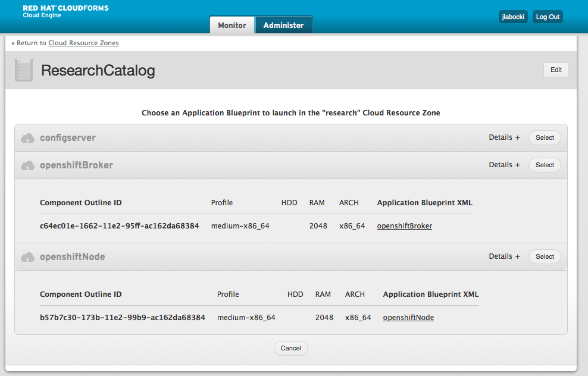588x376 pixels.
Task: Toggle Details for openshiftNode
Action: point(504,256)
